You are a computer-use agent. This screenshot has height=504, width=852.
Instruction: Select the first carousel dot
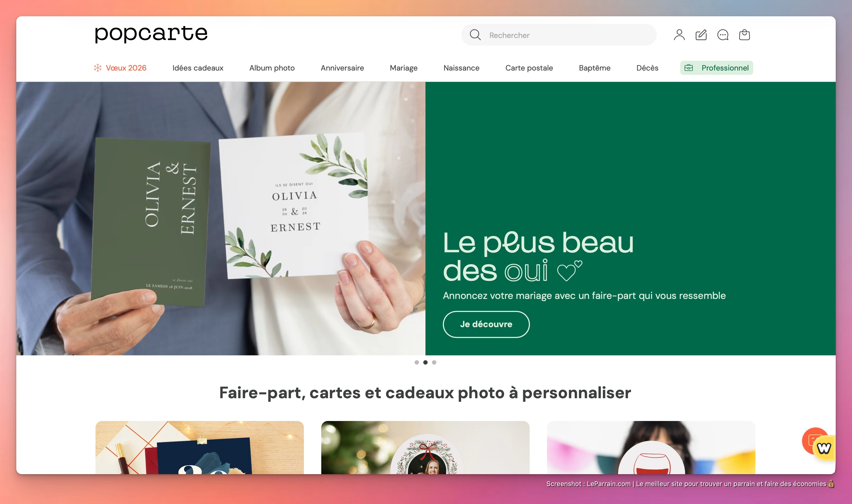pyautogui.click(x=417, y=362)
